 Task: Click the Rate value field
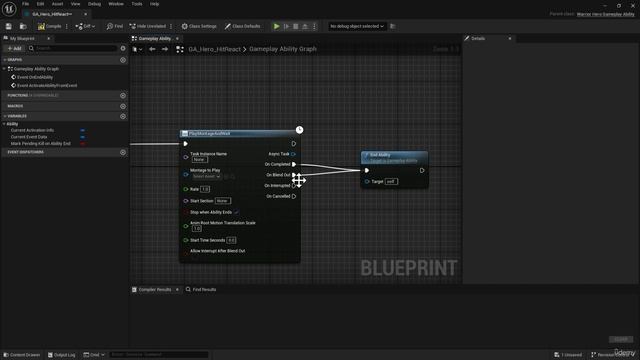coord(205,189)
